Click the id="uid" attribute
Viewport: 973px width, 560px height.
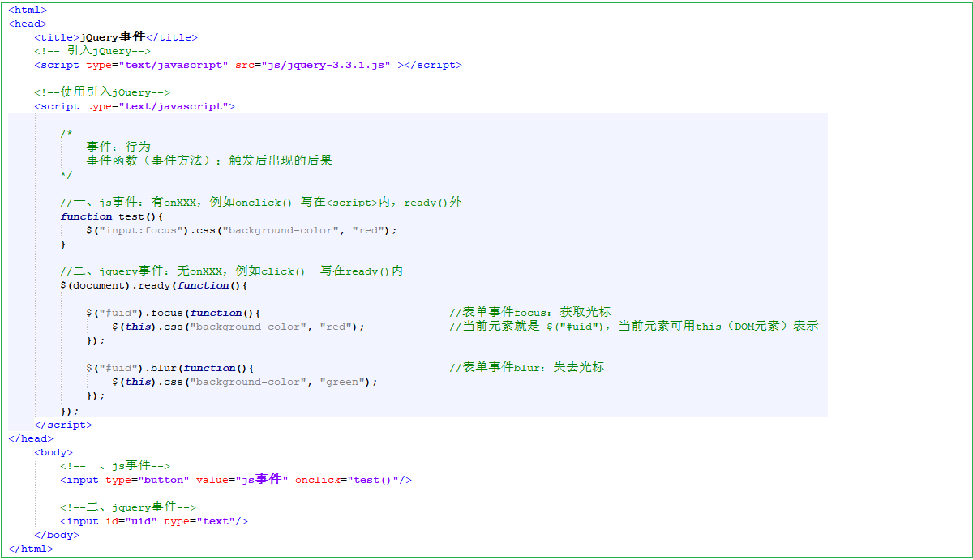[x=131, y=521]
